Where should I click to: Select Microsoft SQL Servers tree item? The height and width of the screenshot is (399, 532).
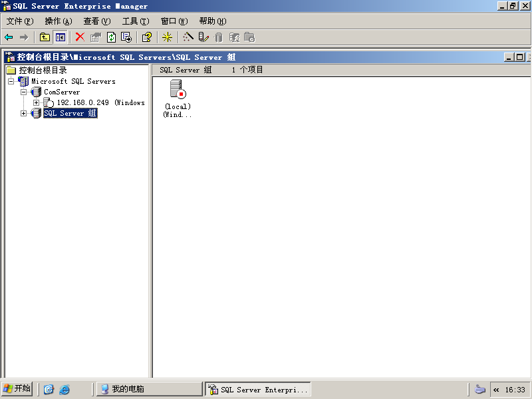click(73, 81)
